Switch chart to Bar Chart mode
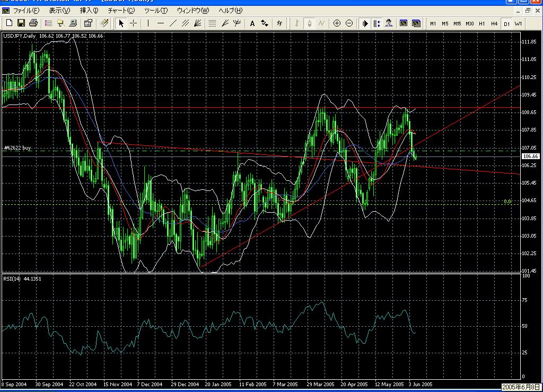 click(297, 23)
